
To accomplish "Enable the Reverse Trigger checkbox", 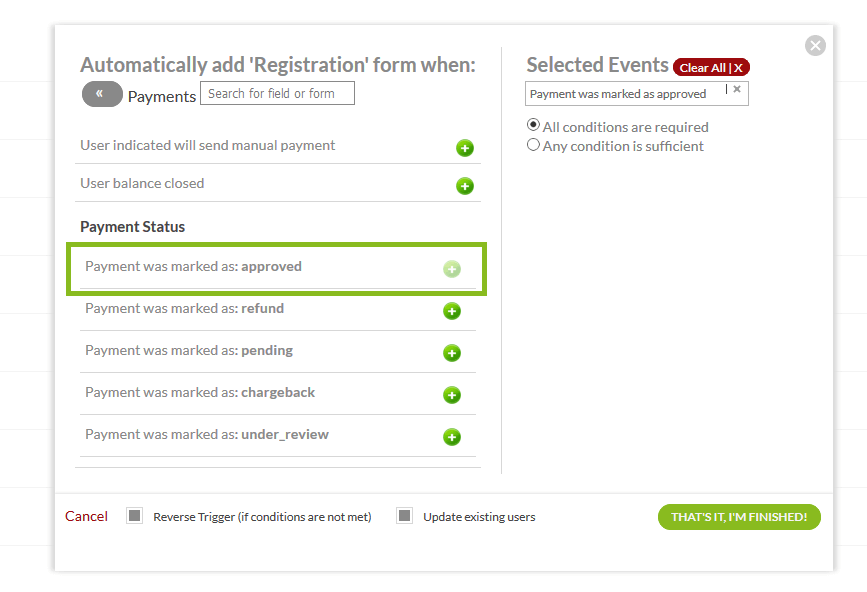I will point(134,516).
